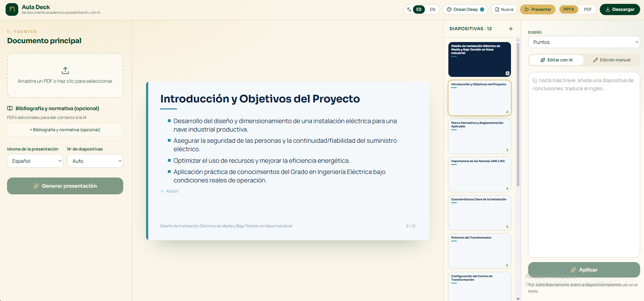Click the bullet Optimizar el uso de recursos
This screenshot has height=301, width=644.
pyautogui.click(x=262, y=161)
